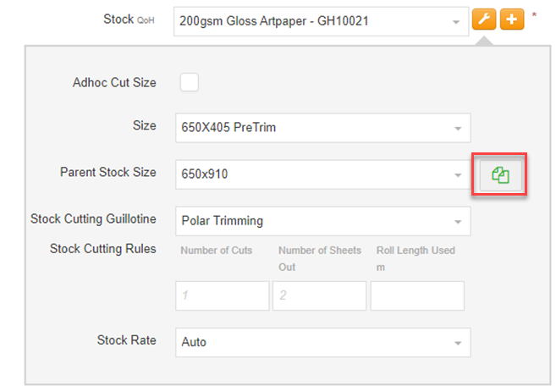
Task: Click the Stock QoH label
Action: pyautogui.click(x=129, y=19)
